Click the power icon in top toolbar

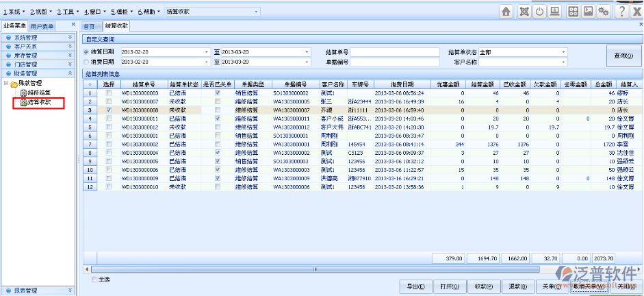[539, 12]
